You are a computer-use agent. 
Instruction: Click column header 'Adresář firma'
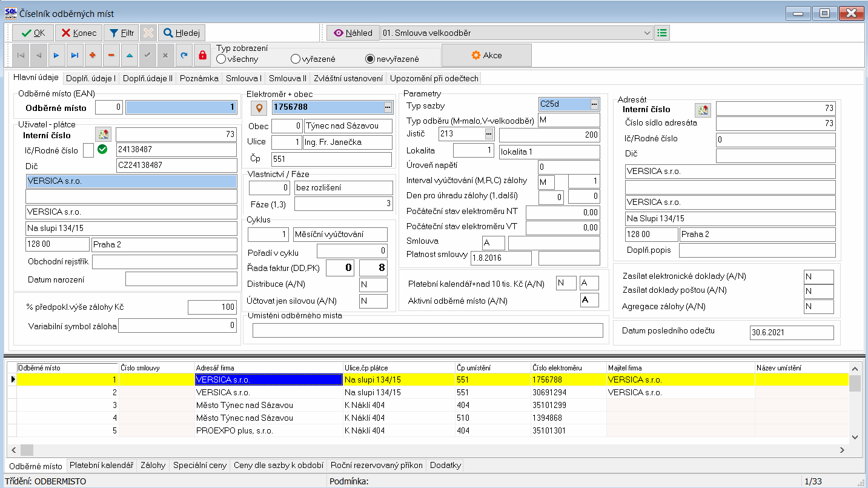pos(268,367)
